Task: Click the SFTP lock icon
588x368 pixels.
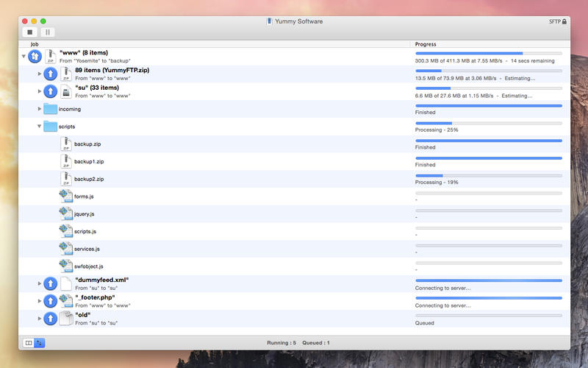Action: (x=564, y=22)
